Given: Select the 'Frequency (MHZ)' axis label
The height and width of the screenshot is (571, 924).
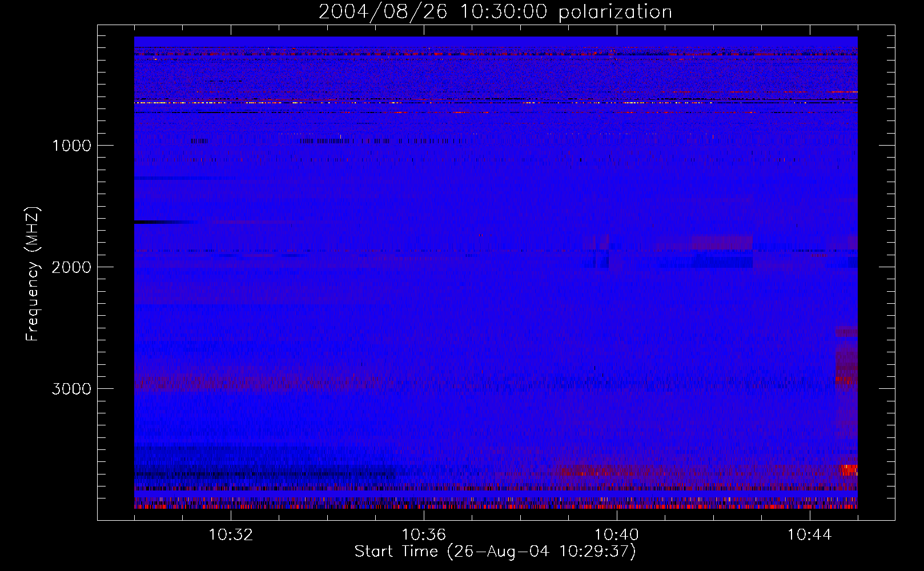Looking at the screenshot, I should 32,274.
